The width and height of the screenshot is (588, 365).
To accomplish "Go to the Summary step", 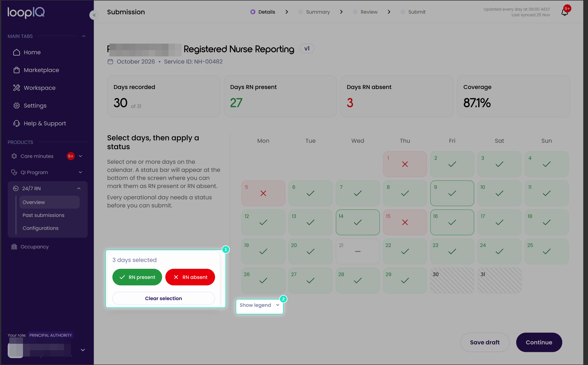I will click(x=314, y=12).
